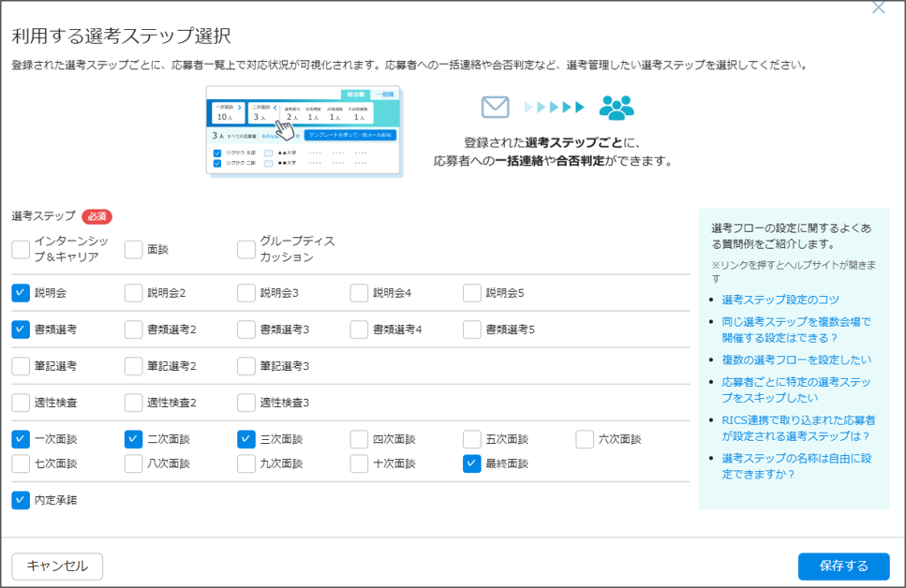The image size is (906, 588).
Task: Click the group of people icon
Action: [x=616, y=108]
